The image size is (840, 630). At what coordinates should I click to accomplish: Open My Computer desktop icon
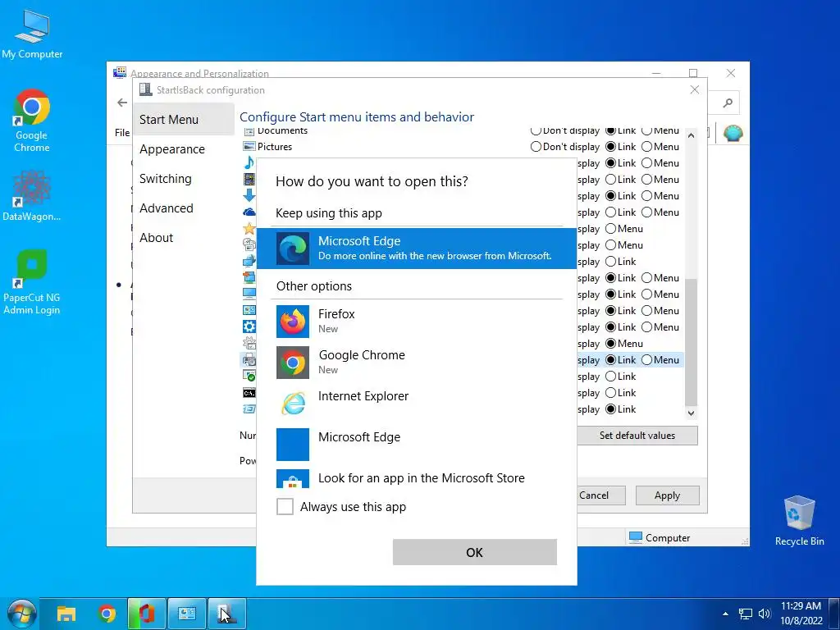click(x=32, y=34)
